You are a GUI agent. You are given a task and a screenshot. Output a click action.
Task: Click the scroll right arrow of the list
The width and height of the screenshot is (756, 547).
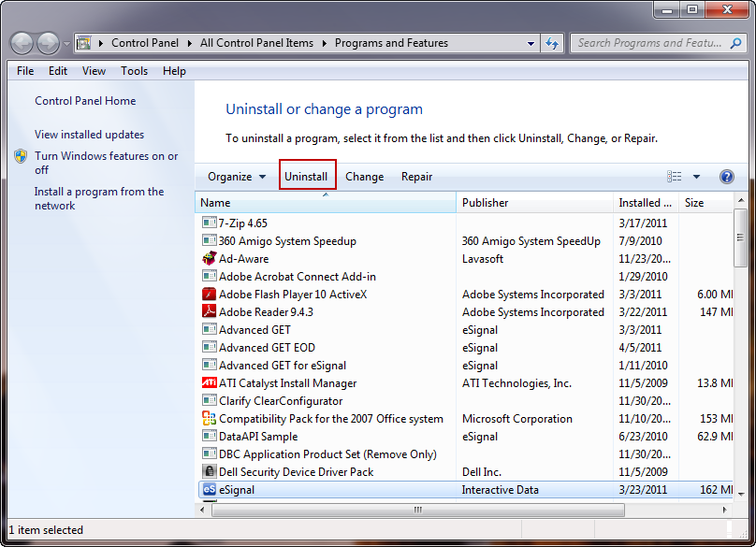(x=725, y=510)
